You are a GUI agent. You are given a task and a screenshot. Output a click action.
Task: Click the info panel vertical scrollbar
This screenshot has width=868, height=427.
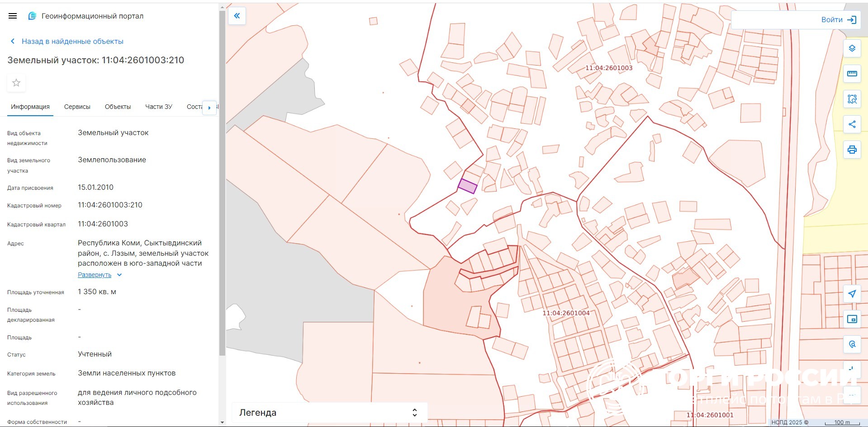click(222, 181)
